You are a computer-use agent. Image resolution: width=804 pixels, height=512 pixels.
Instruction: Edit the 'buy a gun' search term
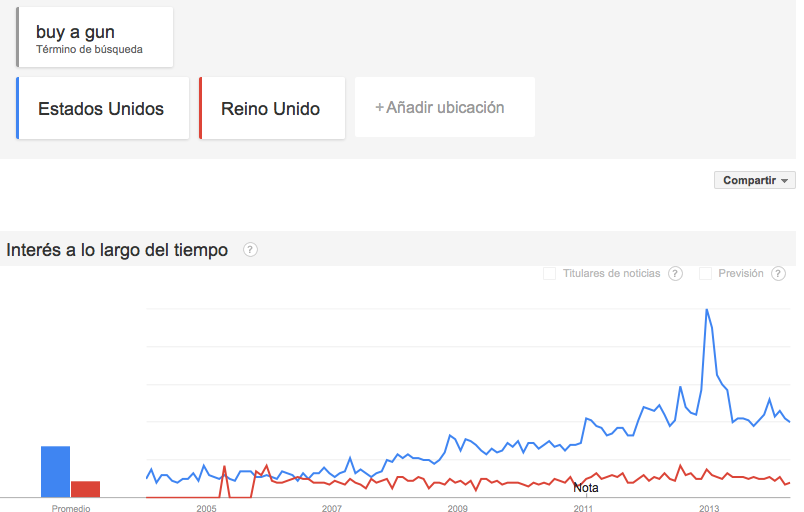pyautogui.click(x=94, y=37)
